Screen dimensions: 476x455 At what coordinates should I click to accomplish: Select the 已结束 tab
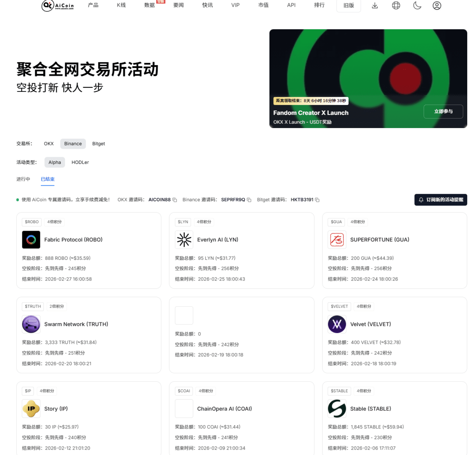47,179
